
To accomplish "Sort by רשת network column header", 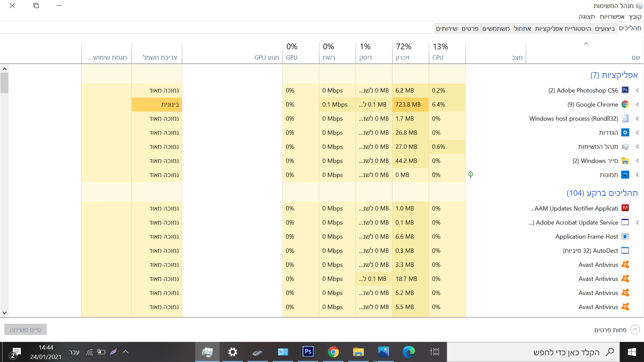I will pyautogui.click(x=337, y=52).
